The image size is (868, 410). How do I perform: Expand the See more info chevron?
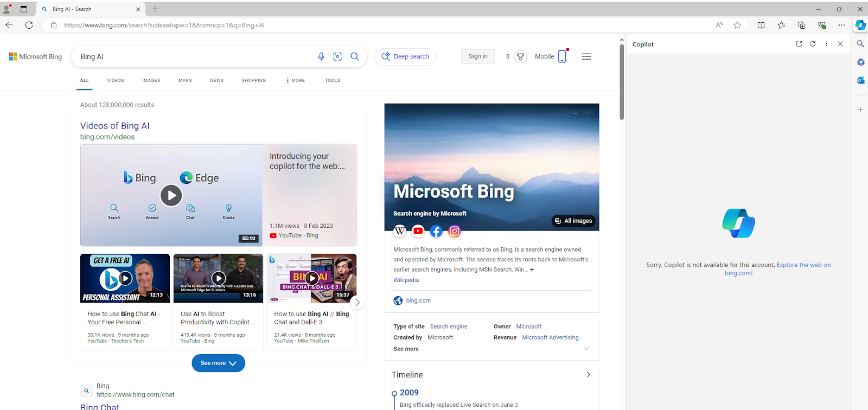pyautogui.click(x=586, y=349)
